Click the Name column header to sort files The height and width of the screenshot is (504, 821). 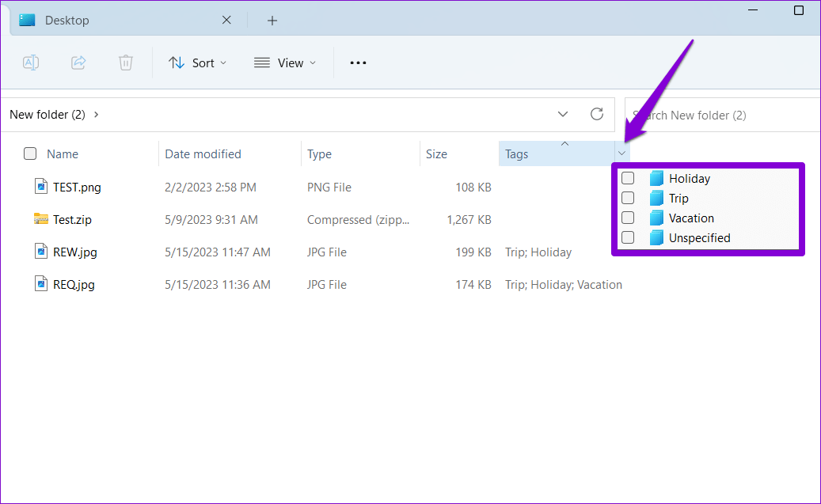point(62,153)
